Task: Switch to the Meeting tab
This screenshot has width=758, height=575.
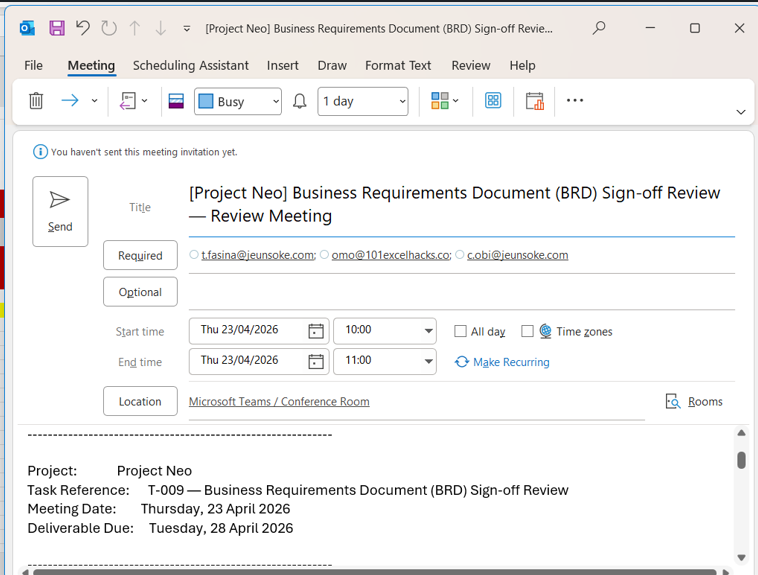Action: [x=91, y=65]
